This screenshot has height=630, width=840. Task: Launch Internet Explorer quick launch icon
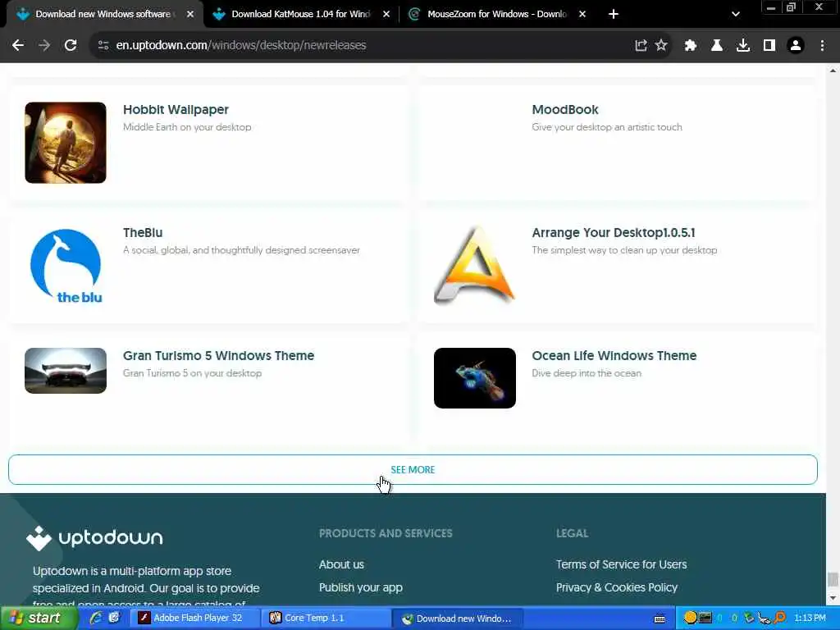[x=97, y=619]
